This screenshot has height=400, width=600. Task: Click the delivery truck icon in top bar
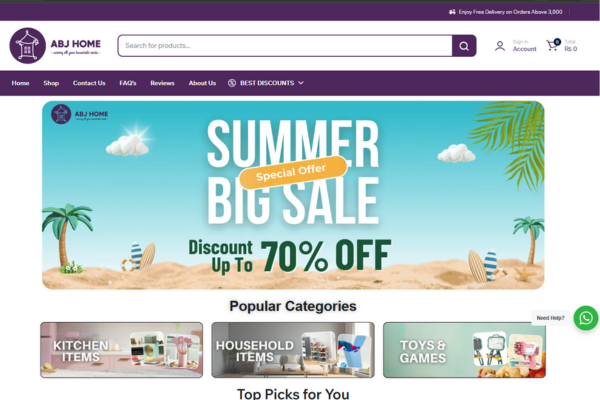coord(452,12)
